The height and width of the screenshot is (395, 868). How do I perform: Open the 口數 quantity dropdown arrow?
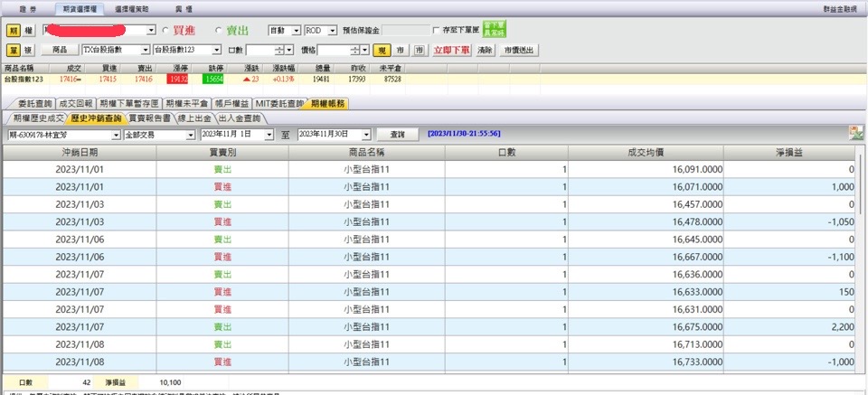(x=289, y=50)
